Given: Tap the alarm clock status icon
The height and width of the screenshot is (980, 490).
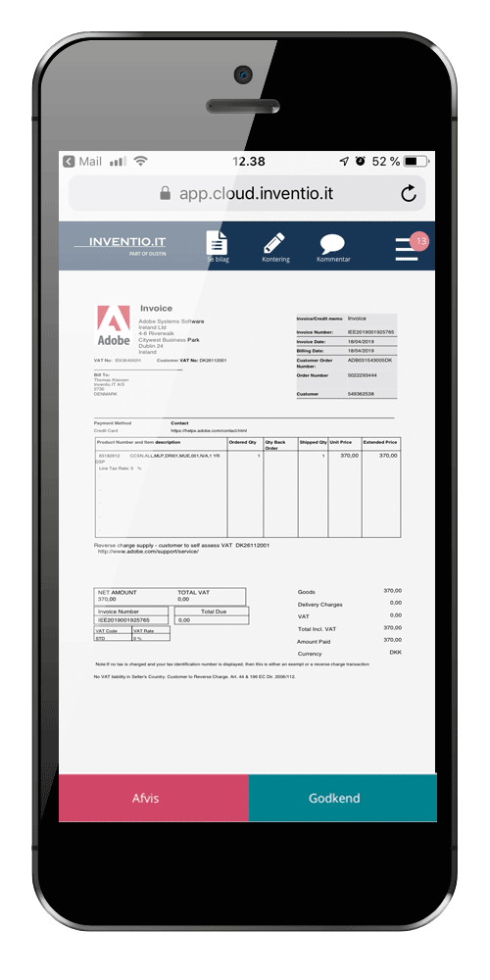Looking at the screenshot, I should coord(361,162).
